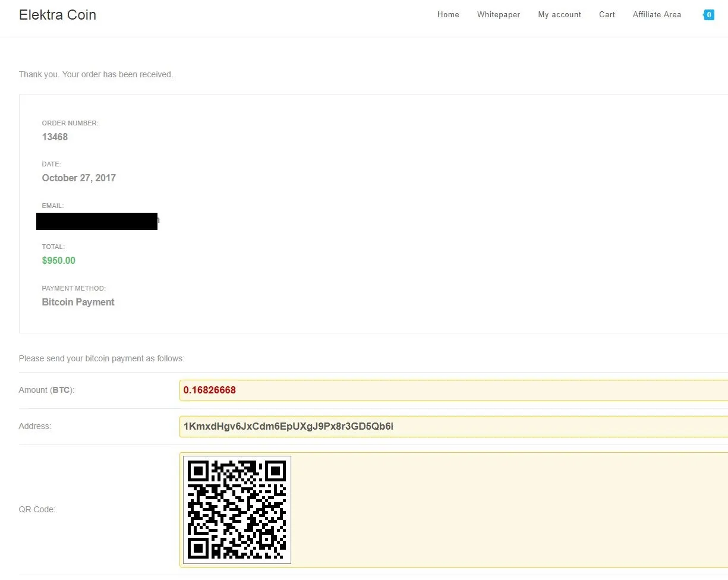Screen dimensions: 728x580
Task: Open the Affiliate Area menu item
Action: (657, 15)
